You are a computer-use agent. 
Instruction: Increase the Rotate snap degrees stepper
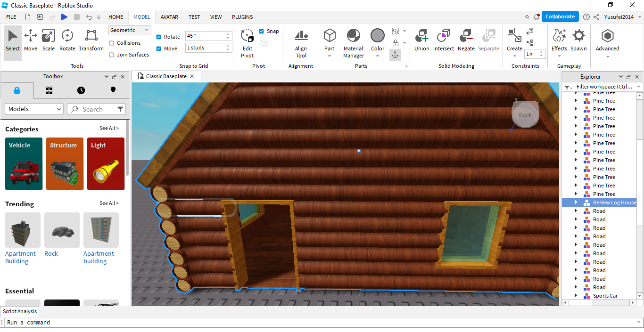click(228, 34)
